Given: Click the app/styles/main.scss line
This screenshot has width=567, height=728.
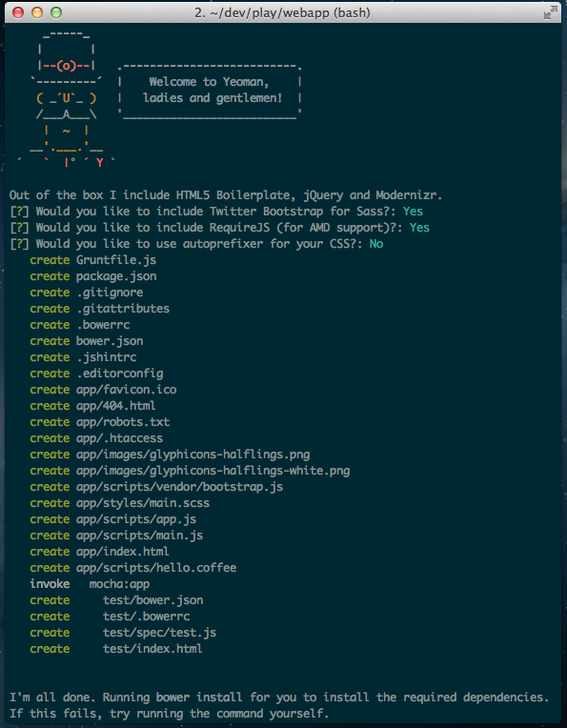Looking at the screenshot, I should (120, 503).
